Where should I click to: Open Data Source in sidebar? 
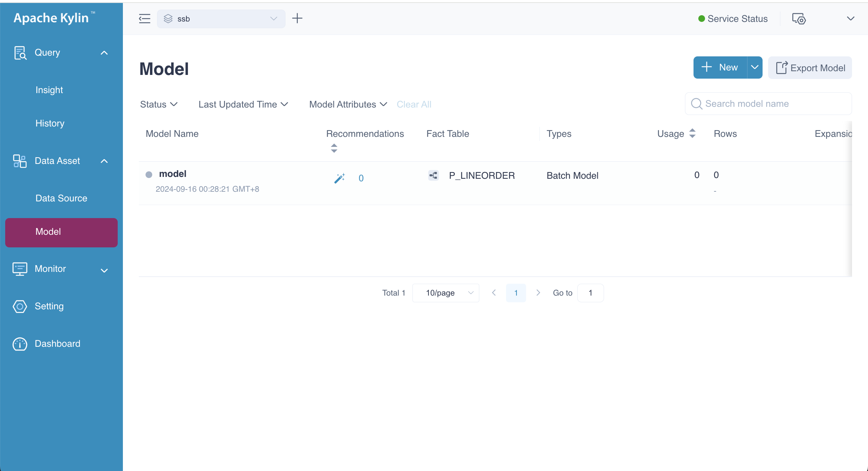[x=61, y=198]
